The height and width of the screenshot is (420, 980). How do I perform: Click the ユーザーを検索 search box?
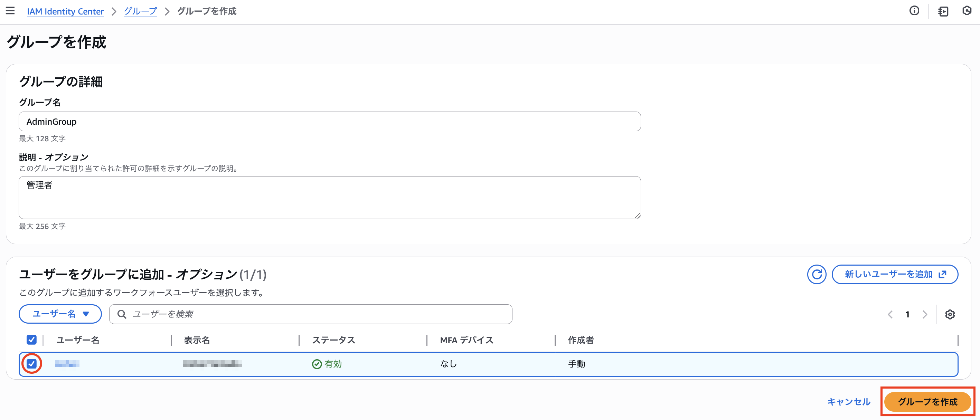(310, 314)
